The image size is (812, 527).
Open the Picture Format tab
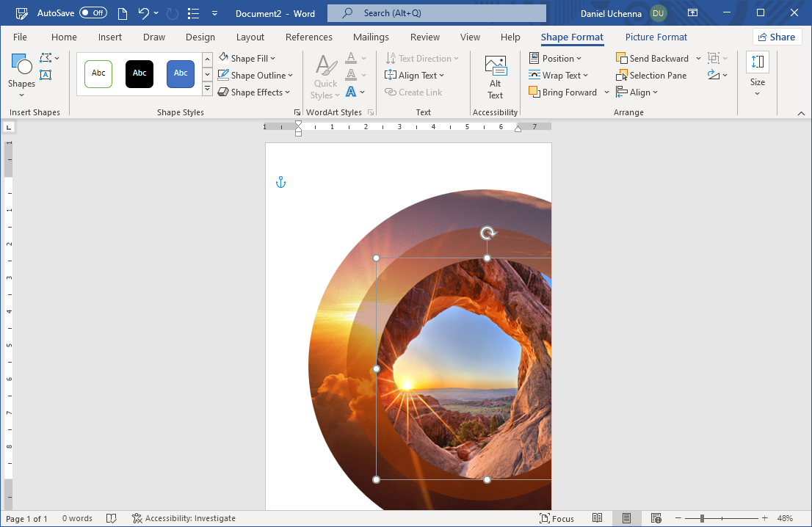click(x=656, y=37)
